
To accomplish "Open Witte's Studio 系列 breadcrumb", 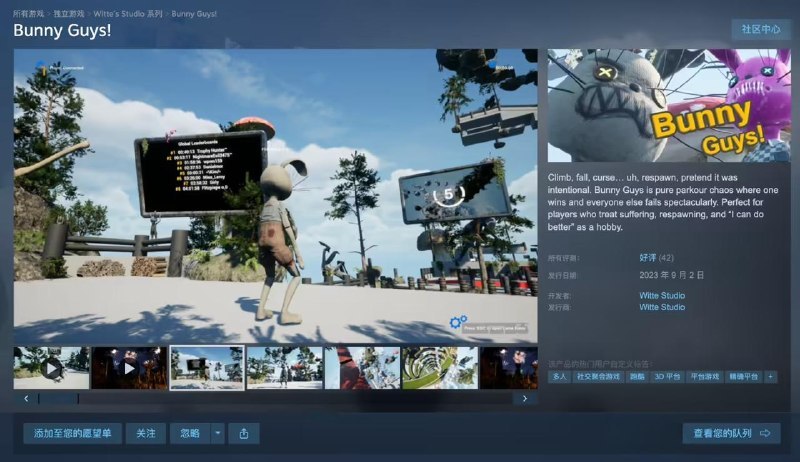I will coord(128,14).
